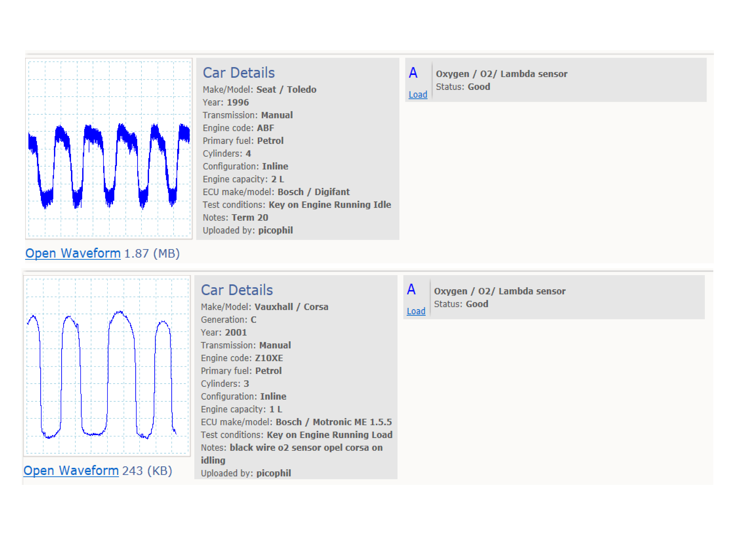Load channel A for Seat Toledo
The height and width of the screenshot is (560, 730).
pyautogui.click(x=418, y=95)
